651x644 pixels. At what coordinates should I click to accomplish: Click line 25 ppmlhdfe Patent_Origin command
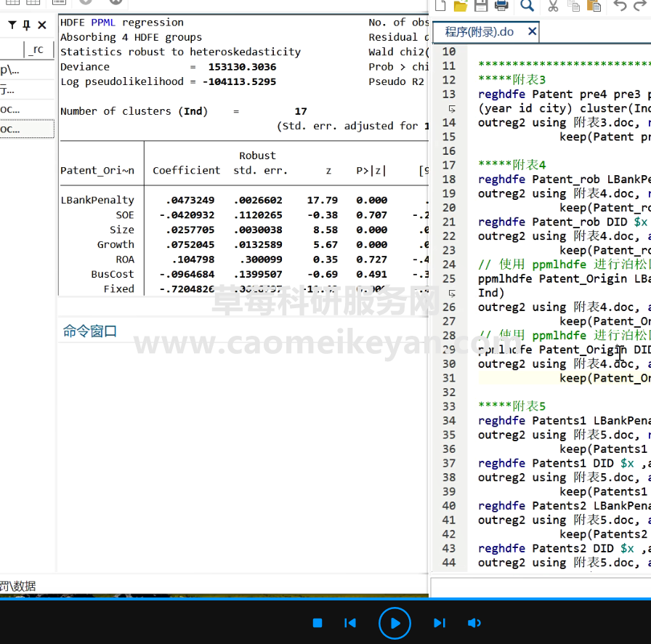(565, 279)
